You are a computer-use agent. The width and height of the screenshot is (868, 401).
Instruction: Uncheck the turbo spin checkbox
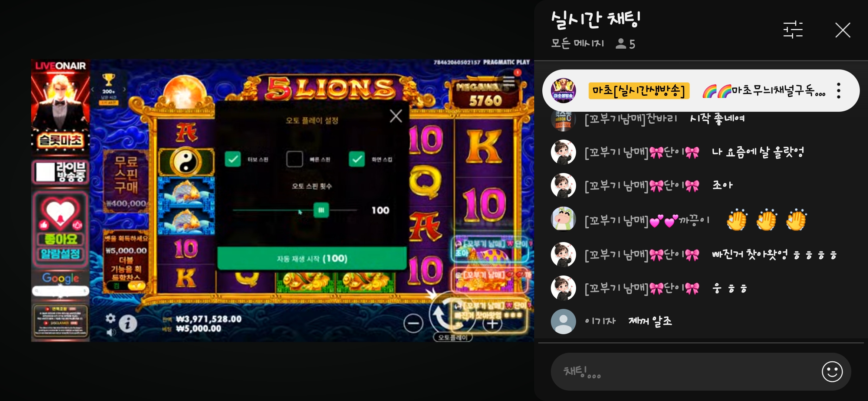pos(233,159)
